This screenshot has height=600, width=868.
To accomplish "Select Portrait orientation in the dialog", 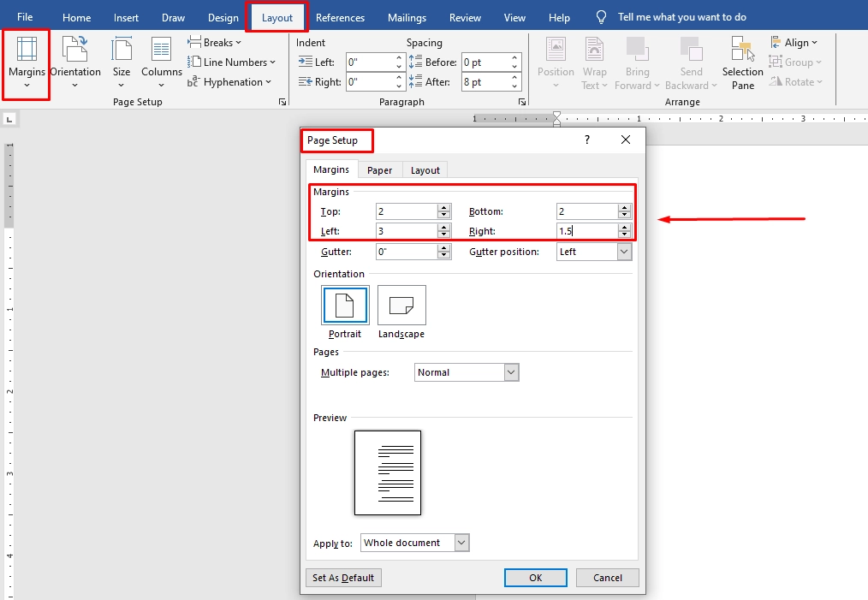I will point(344,305).
